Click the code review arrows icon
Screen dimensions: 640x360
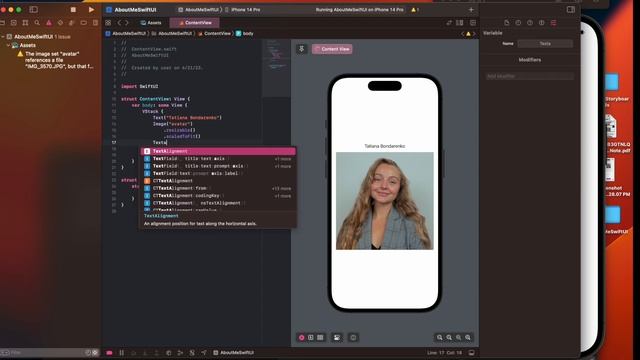click(449, 23)
